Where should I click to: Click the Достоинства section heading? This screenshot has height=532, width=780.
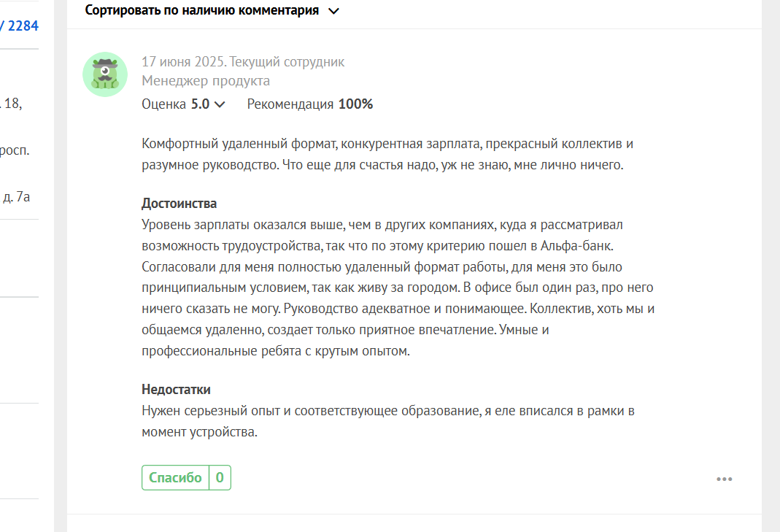click(x=179, y=203)
